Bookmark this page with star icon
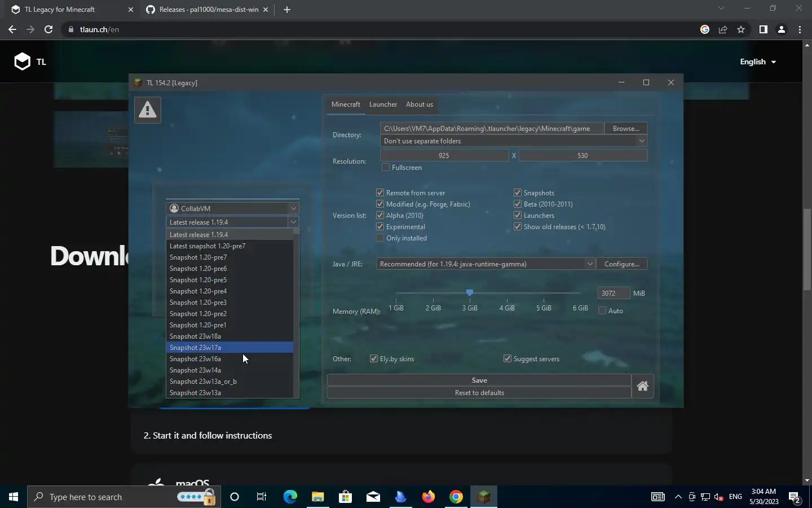This screenshot has width=812, height=508. click(x=741, y=29)
